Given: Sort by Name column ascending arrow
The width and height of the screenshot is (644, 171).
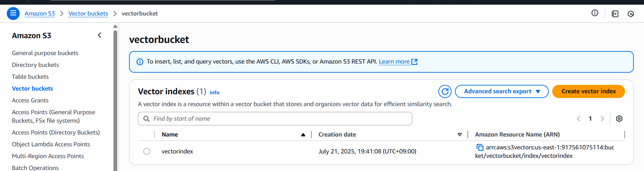Looking at the screenshot, I should (303, 135).
